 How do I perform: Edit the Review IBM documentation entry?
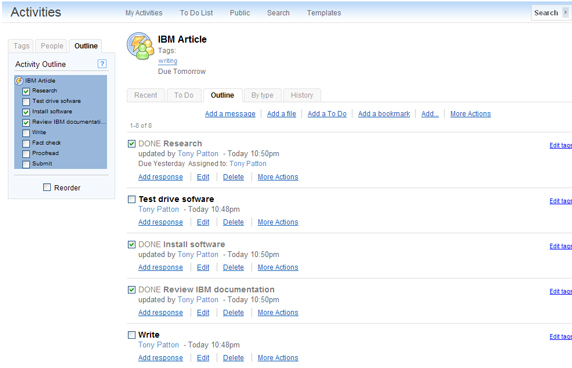tap(203, 313)
